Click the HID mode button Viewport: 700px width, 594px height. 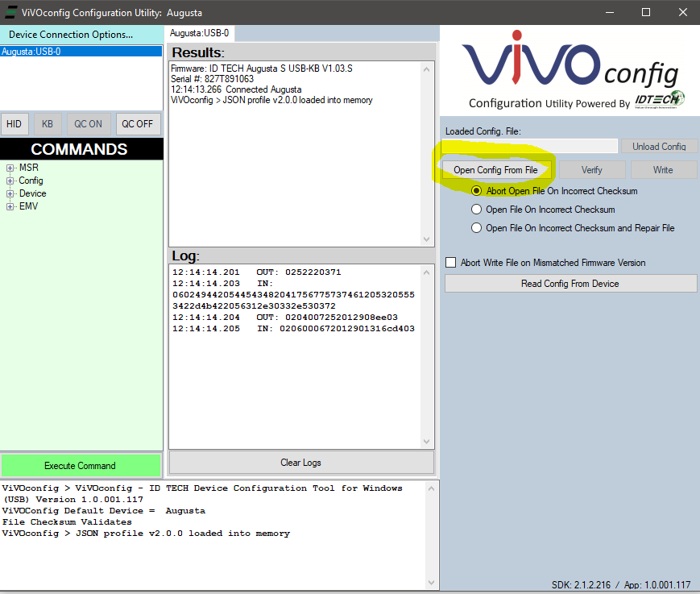14,124
